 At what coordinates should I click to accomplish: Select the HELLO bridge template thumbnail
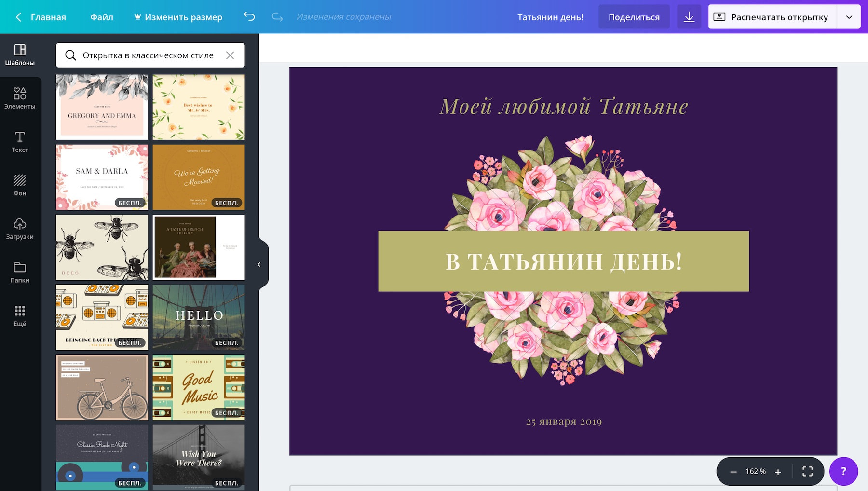[199, 317]
